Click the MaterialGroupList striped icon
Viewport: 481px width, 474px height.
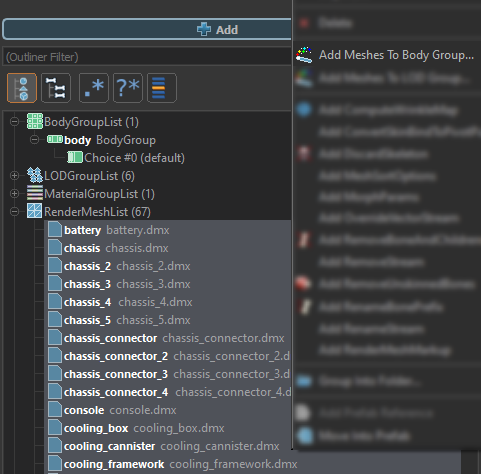click(35, 193)
